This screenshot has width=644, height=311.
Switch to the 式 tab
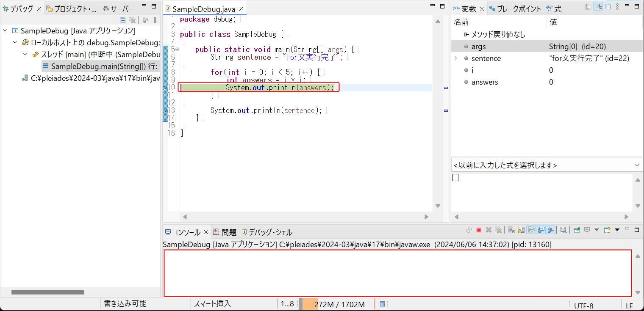click(554, 8)
